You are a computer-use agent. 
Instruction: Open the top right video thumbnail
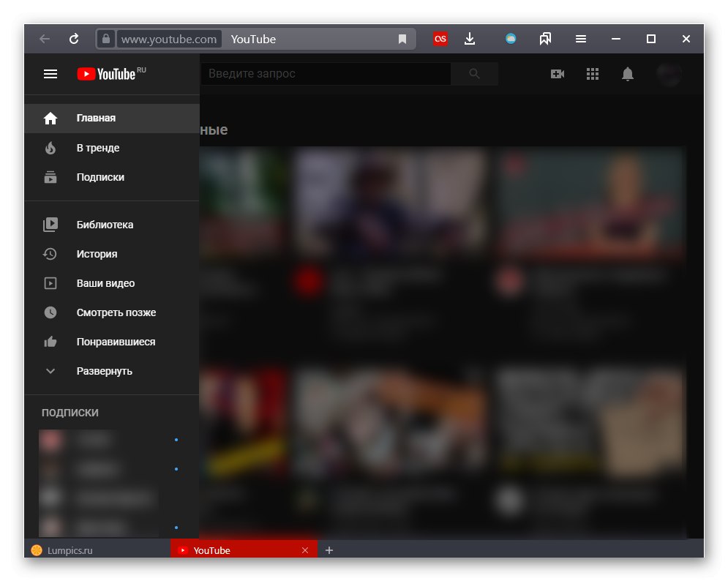590,202
